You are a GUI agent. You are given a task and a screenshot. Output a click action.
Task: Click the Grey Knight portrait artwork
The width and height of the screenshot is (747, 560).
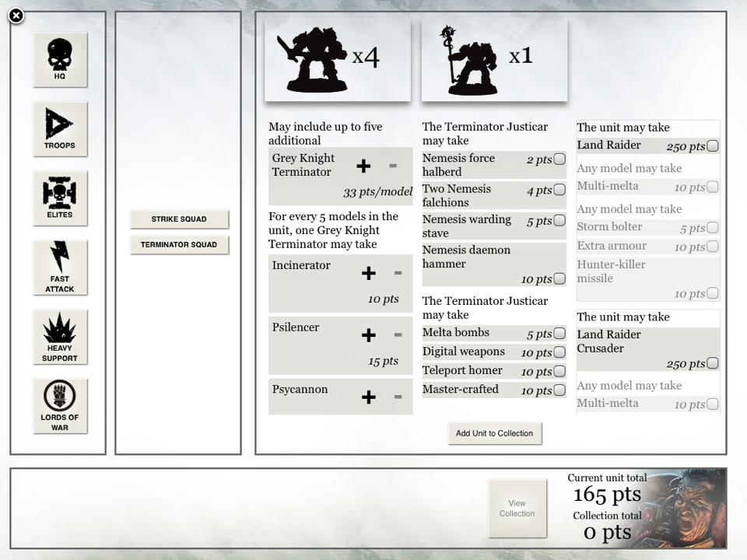coord(685,508)
